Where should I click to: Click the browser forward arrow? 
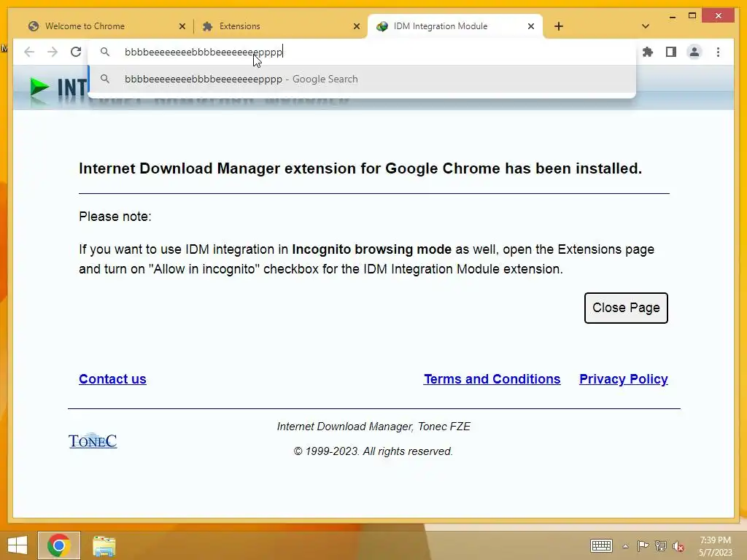pos(53,52)
